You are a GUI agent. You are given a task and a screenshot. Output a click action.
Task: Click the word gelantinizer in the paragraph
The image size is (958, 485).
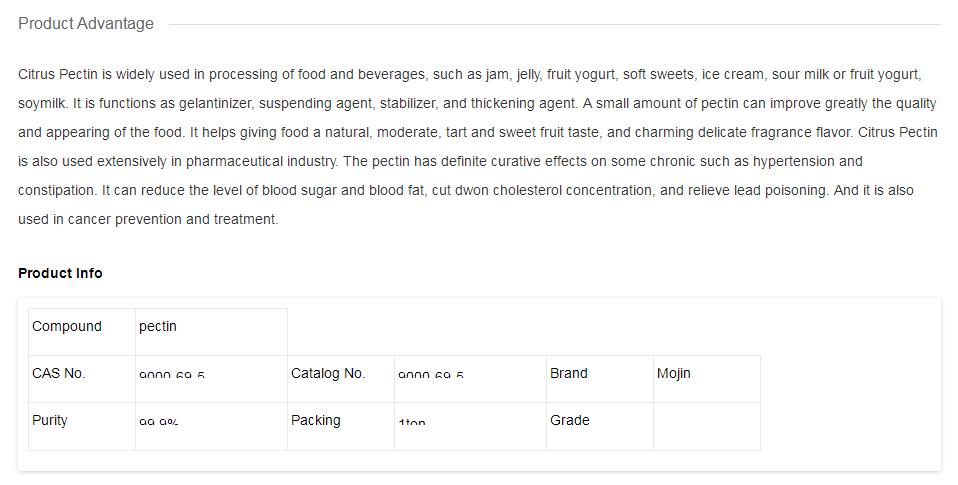215,103
